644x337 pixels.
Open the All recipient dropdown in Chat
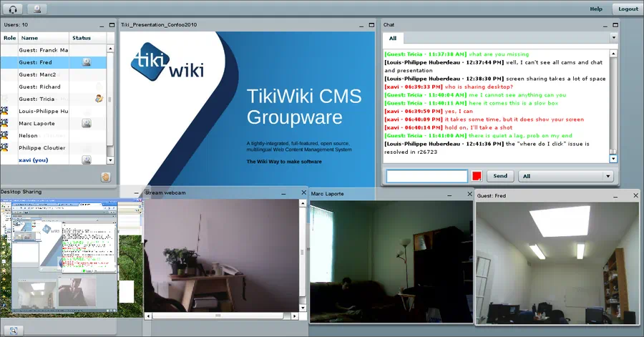coord(566,176)
